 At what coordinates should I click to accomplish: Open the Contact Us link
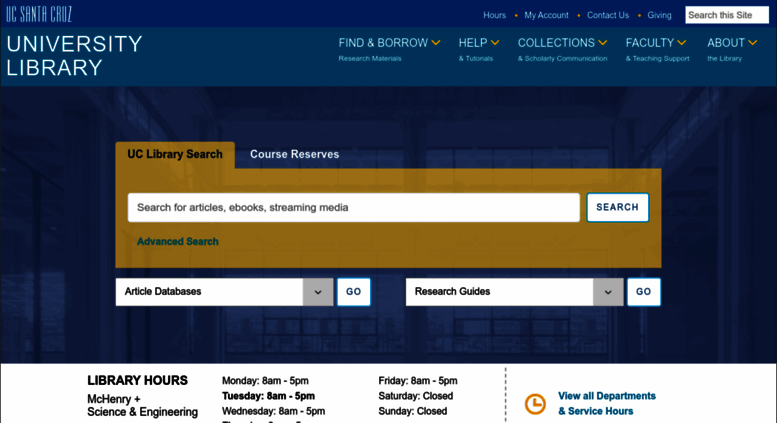click(608, 15)
